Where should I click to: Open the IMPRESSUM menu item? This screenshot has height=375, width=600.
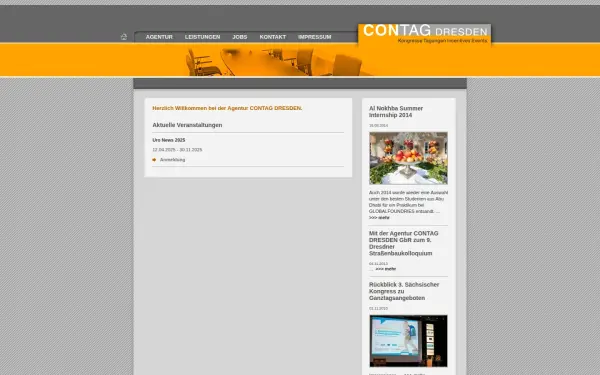315,37
